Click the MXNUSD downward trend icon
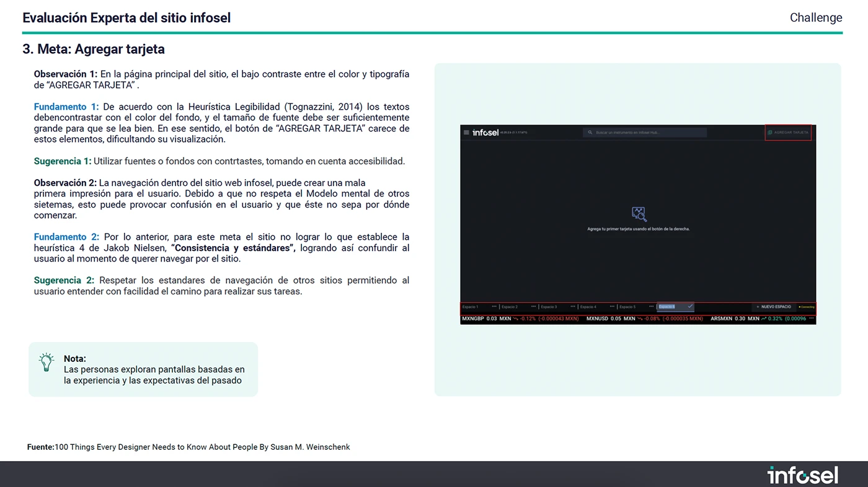The width and height of the screenshot is (868, 487). pyautogui.click(x=640, y=318)
